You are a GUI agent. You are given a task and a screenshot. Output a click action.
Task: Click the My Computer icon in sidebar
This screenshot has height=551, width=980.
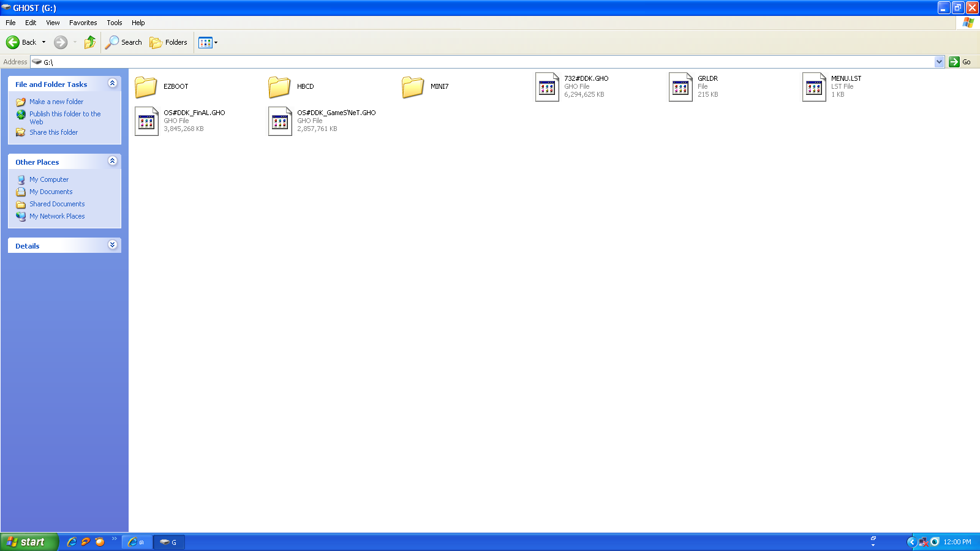(x=21, y=180)
